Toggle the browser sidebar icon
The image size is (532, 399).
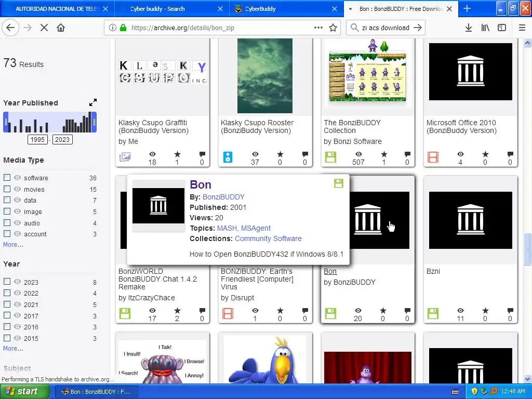[502, 28]
